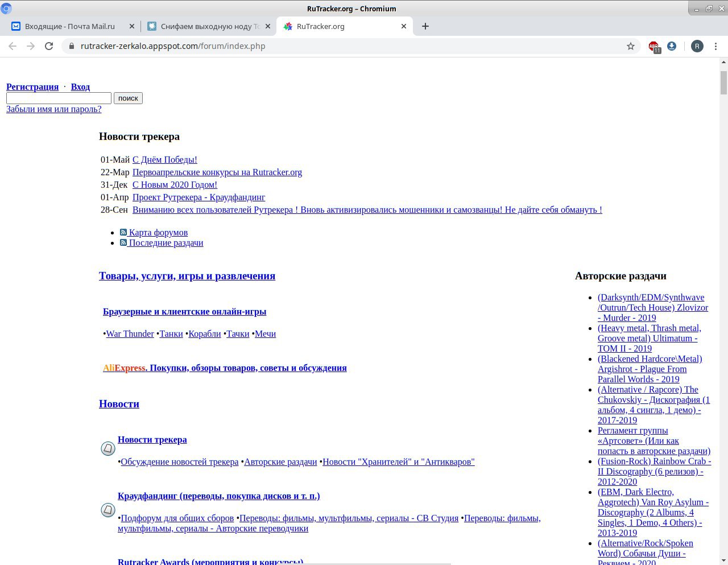
Task: Focus the search text field
Action: [59, 98]
